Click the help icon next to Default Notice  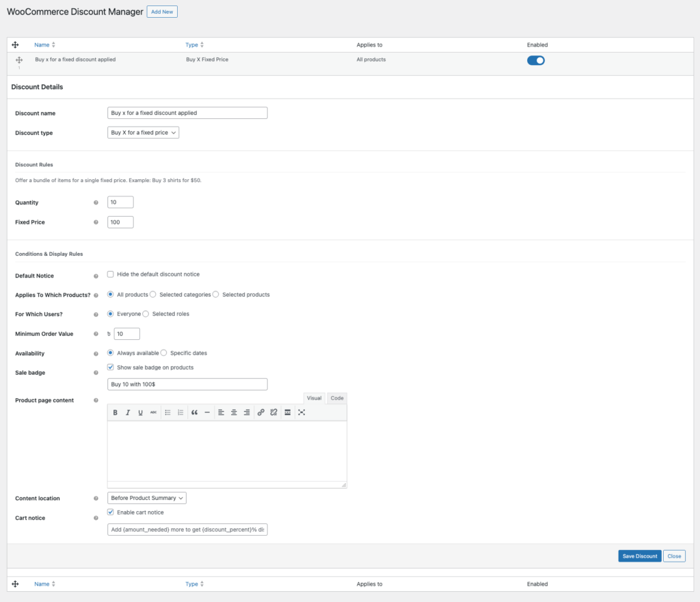(x=96, y=276)
